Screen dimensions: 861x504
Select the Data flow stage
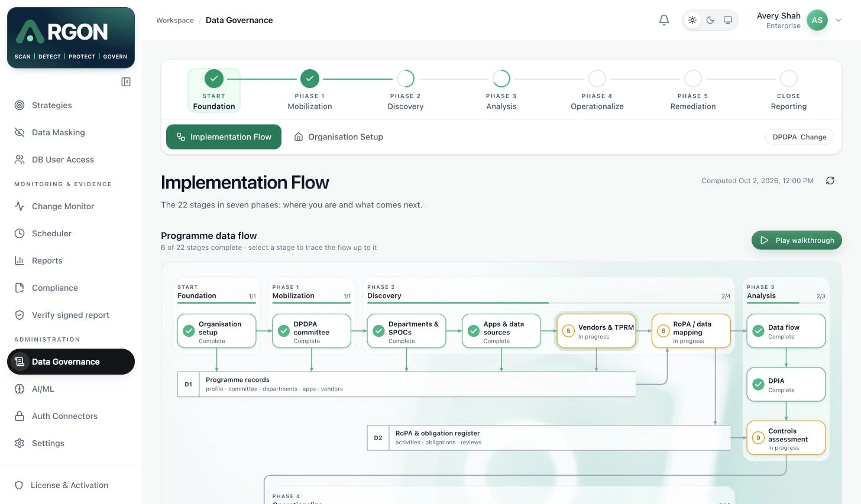click(786, 331)
